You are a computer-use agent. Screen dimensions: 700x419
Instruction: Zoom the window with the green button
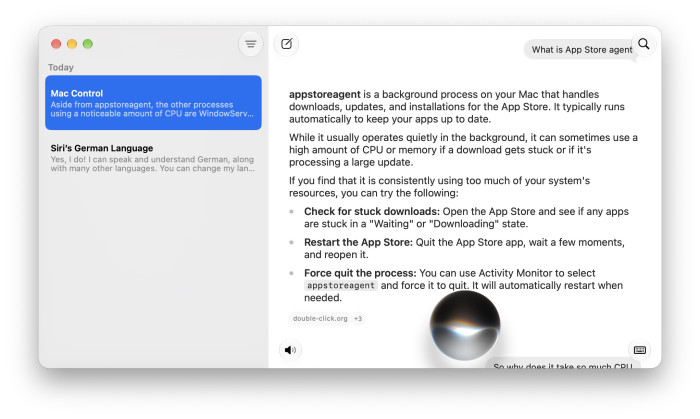88,44
